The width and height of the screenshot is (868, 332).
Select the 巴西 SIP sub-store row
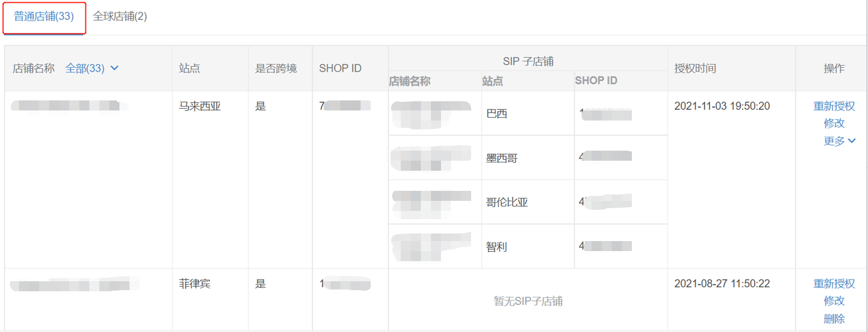(x=497, y=114)
